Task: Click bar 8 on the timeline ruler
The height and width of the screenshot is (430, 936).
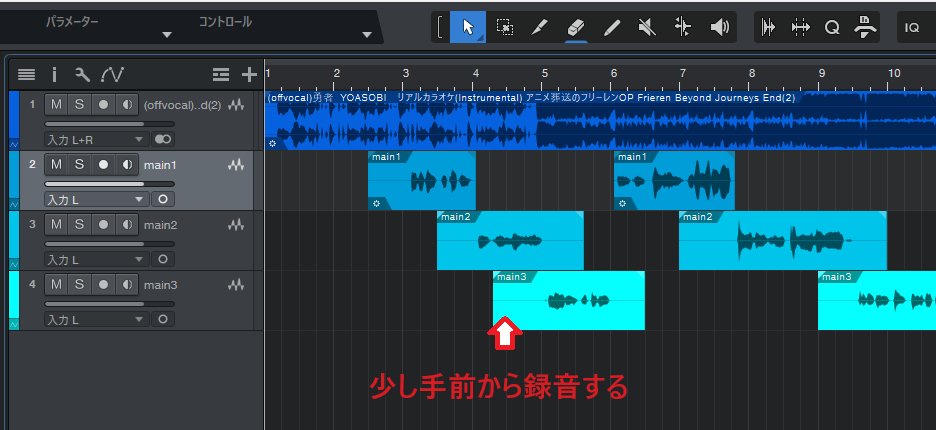Action: pos(752,73)
